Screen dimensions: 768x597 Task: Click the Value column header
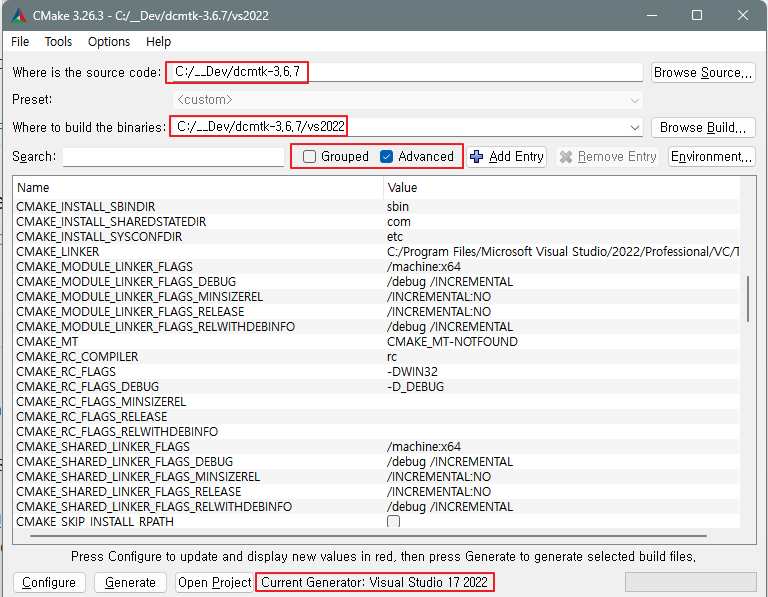(x=561, y=188)
